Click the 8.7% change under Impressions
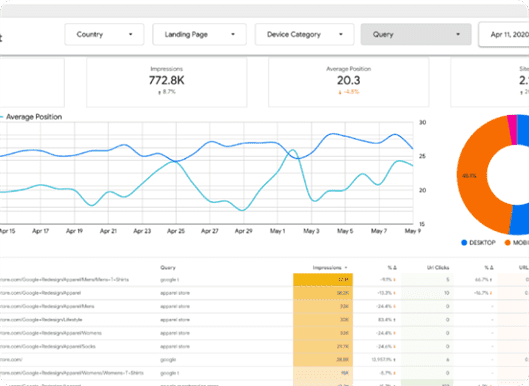529x386 pixels. click(167, 92)
